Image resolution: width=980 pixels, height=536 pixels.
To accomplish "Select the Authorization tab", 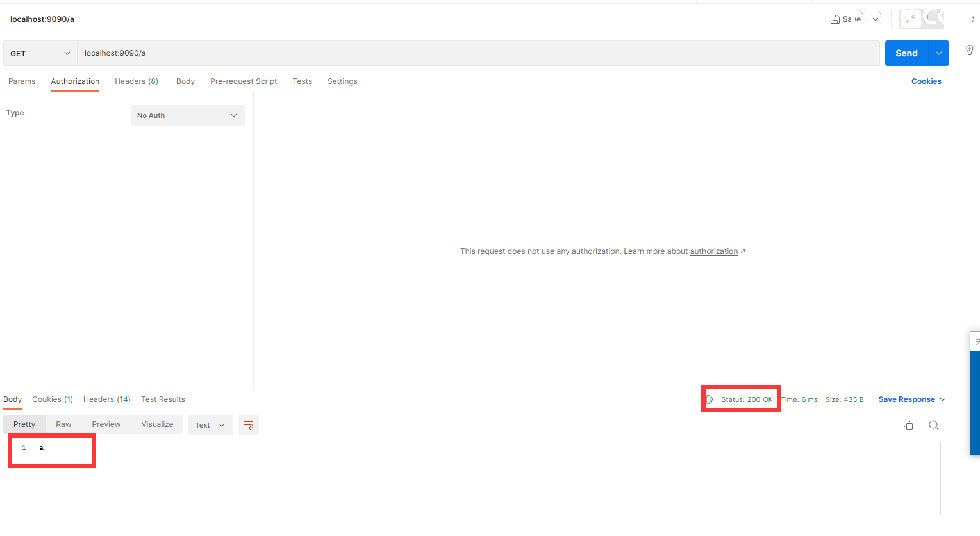I will [75, 81].
